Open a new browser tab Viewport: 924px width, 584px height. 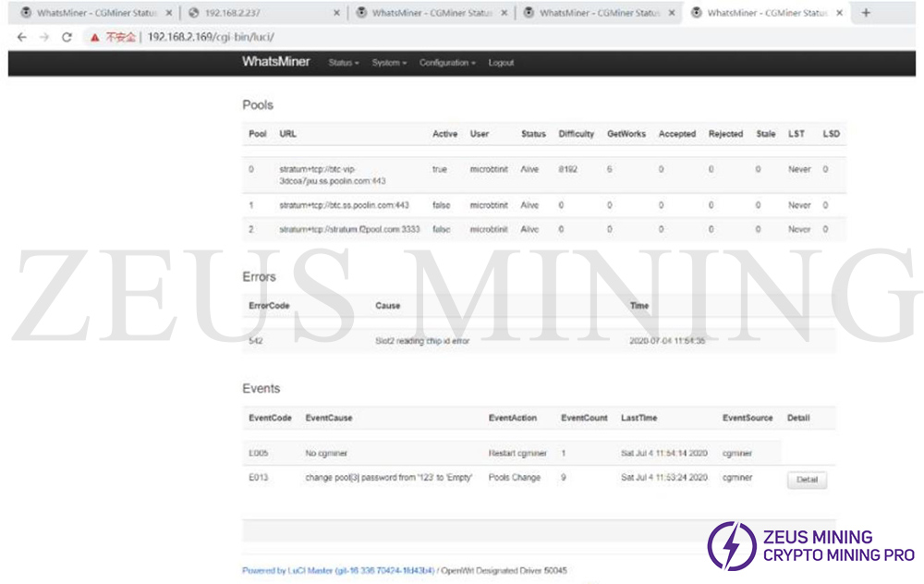coord(866,13)
